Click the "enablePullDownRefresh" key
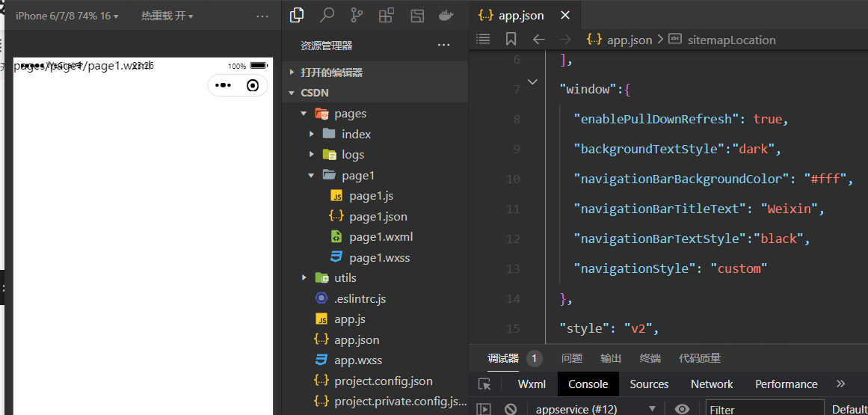Viewport: 868px width, 415px height. coord(656,120)
